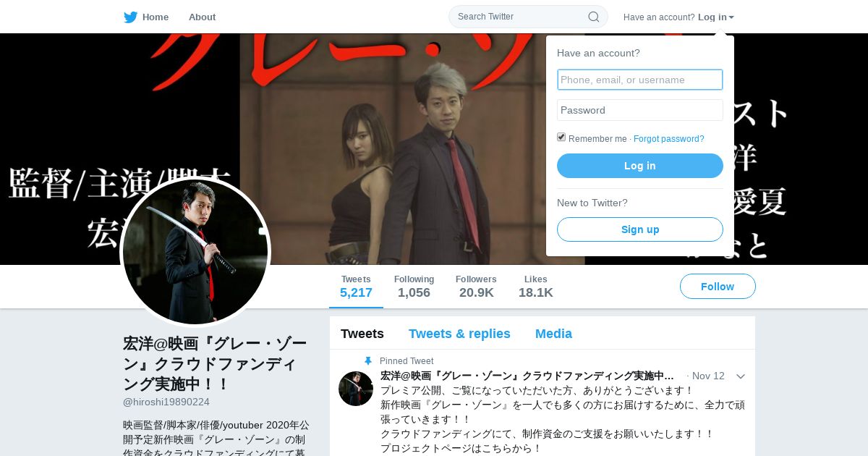Toggle the Remember me checkbox
868x456 pixels.
pos(561,138)
